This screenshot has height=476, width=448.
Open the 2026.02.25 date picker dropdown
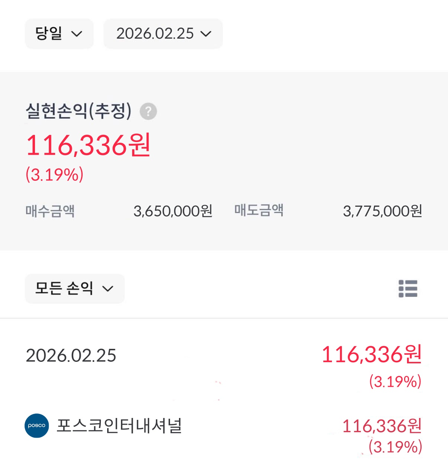coord(163,34)
